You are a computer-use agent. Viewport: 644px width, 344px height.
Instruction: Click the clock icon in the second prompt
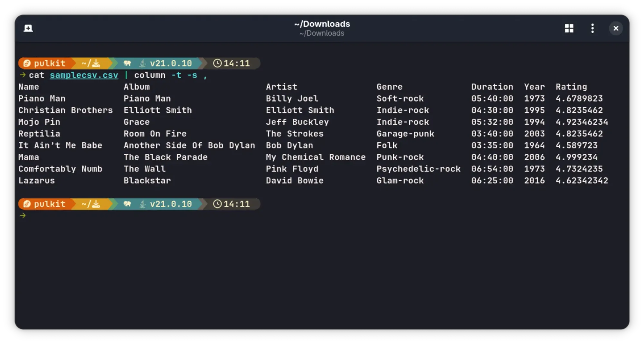click(218, 204)
